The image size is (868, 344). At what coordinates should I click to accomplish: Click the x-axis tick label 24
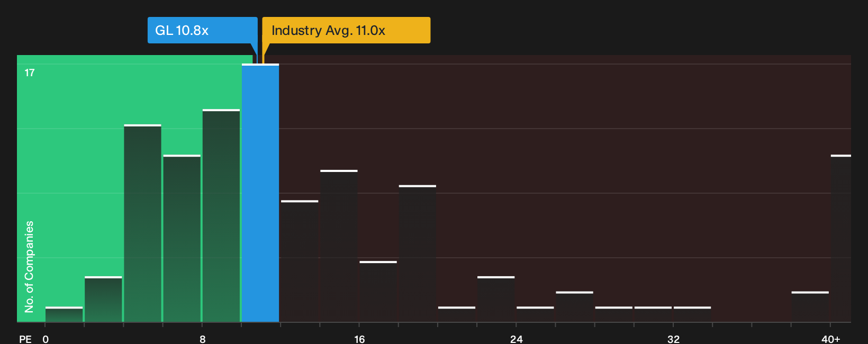point(517,339)
